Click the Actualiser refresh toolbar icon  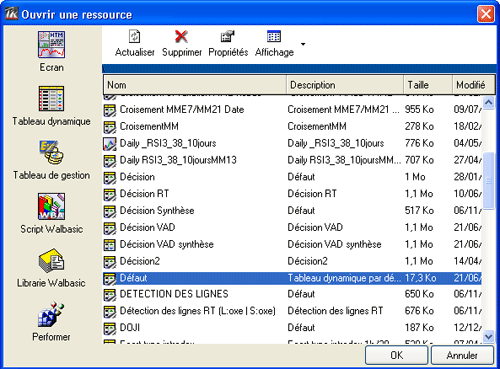point(135,36)
